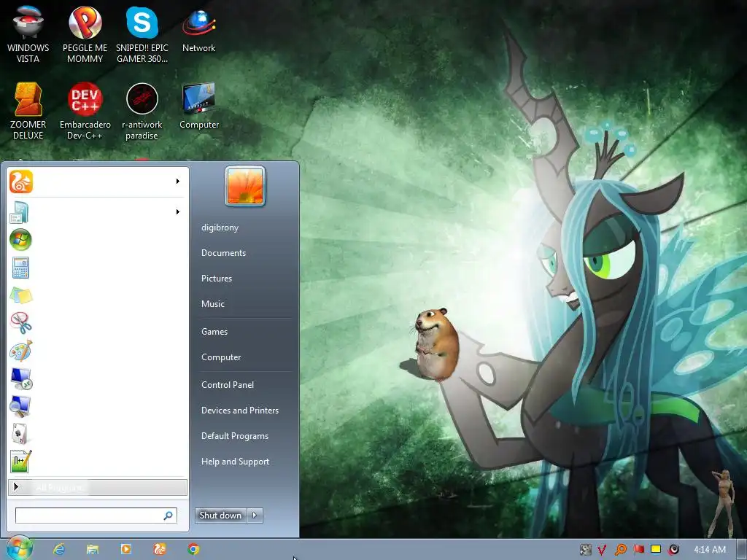
Task: Select the WINDOWS VISTA desktop icon
Action: pos(28,34)
